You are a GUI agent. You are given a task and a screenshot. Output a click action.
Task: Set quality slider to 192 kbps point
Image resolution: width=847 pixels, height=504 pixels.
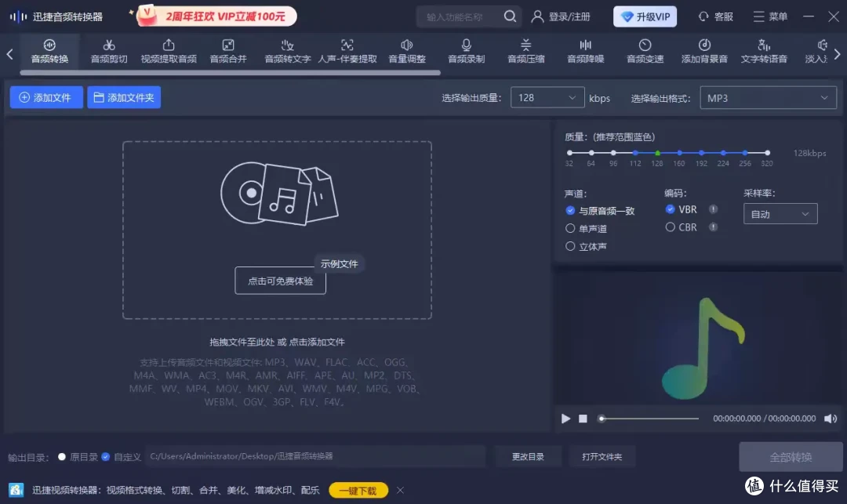pos(701,154)
